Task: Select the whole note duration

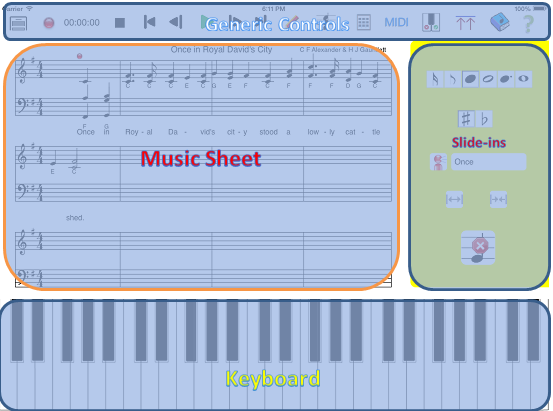Action: 523,79
